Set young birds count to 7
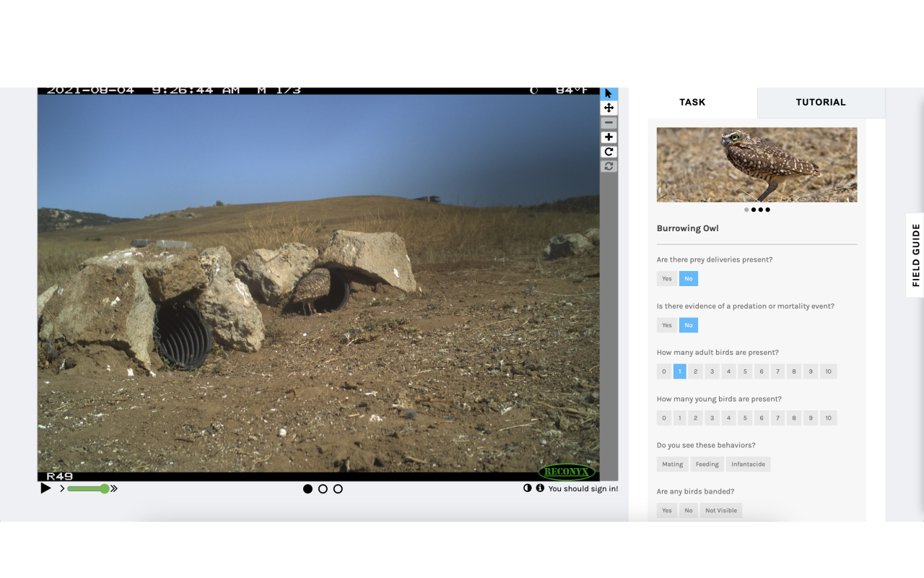This screenshot has height=578, width=924. coord(777,418)
